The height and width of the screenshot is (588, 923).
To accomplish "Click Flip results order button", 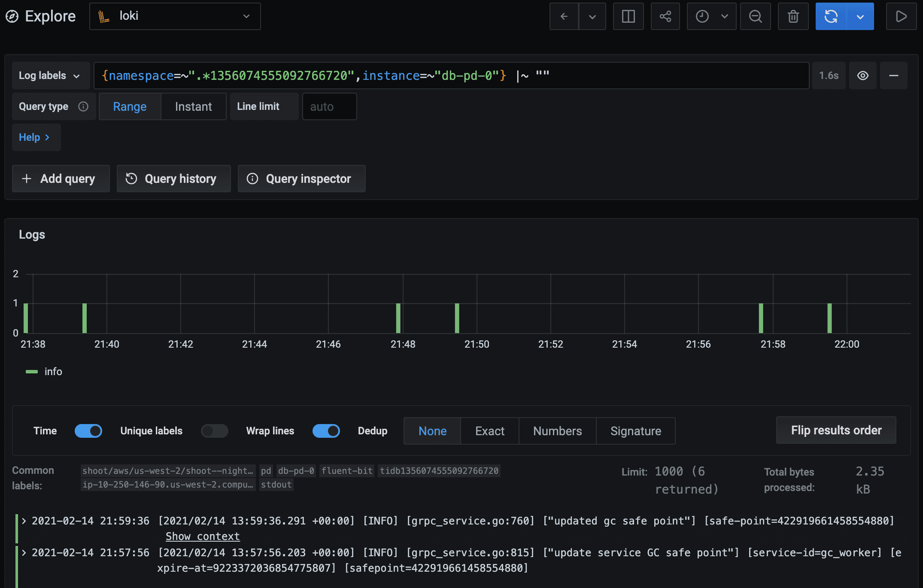I will click(836, 430).
